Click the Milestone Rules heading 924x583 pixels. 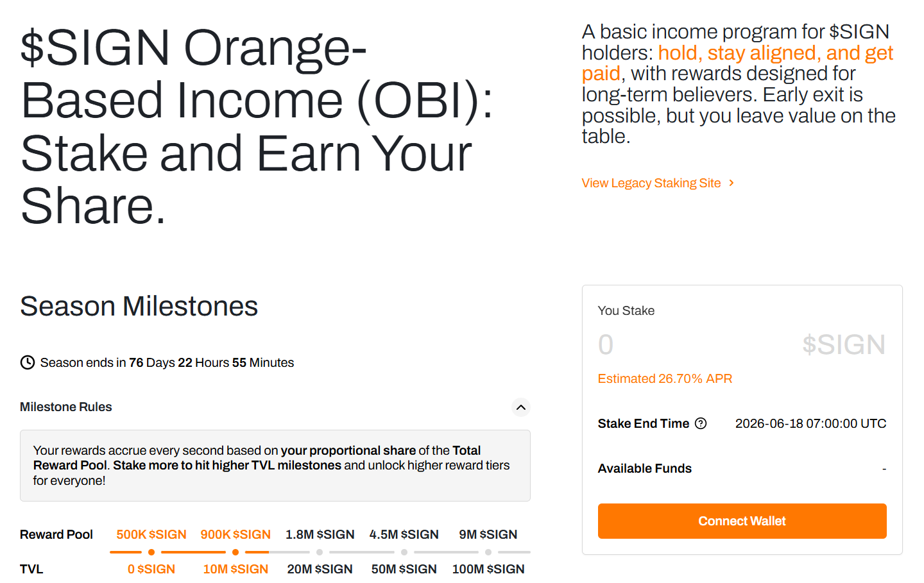pyautogui.click(x=66, y=407)
